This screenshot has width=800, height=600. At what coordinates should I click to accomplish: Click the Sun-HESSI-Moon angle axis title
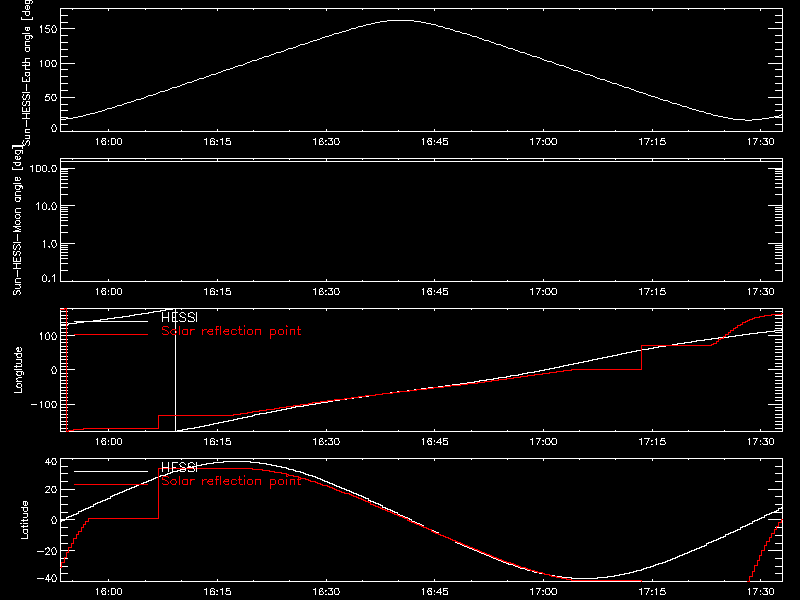[17, 220]
